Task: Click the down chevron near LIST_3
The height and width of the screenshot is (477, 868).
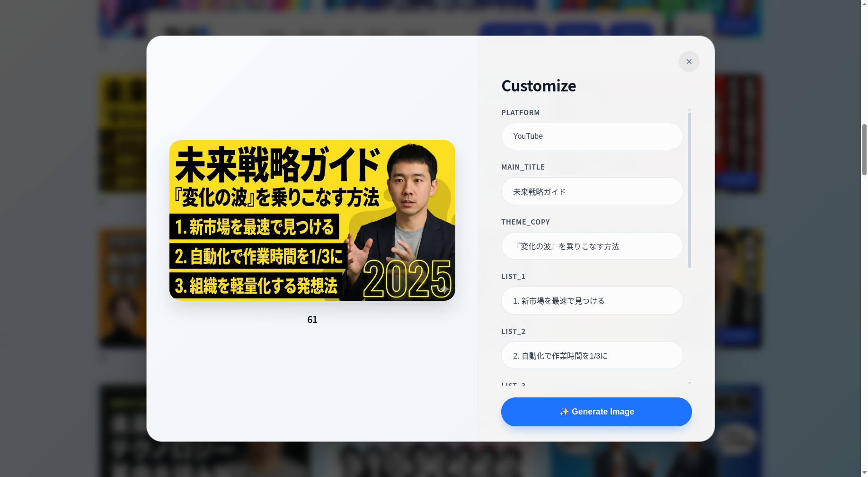Action: pyautogui.click(x=689, y=383)
